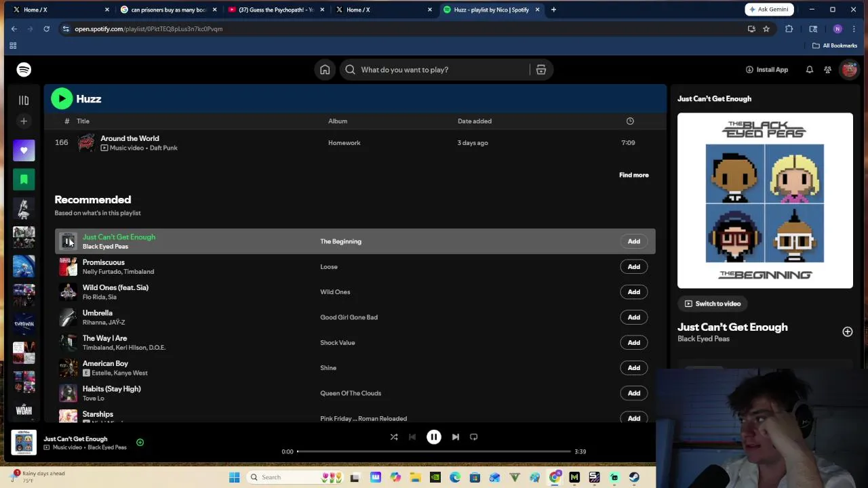Add Umbrella to the playlist
Image resolution: width=868 pixels, height=488 pixels.
coord(633,317)
